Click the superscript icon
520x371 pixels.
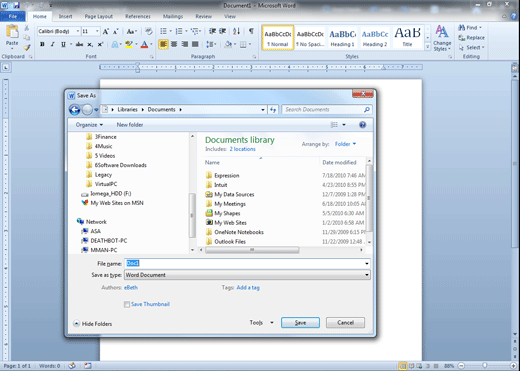click(100, 44)
